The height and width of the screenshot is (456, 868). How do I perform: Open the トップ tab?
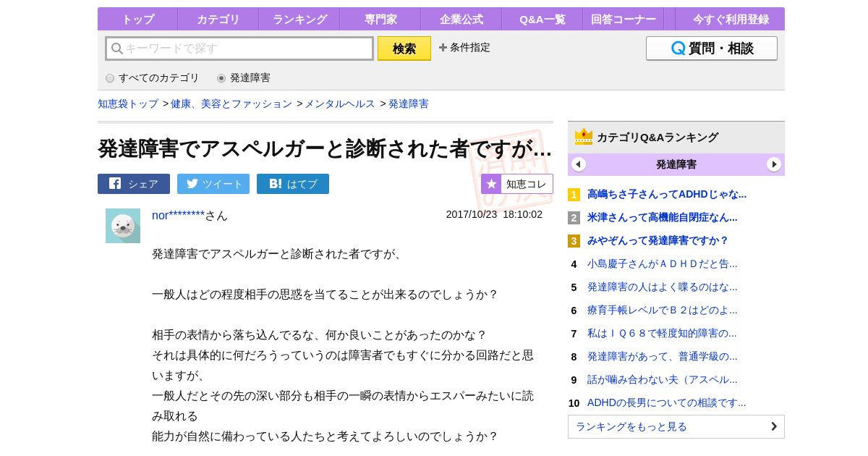pos(137,19)
